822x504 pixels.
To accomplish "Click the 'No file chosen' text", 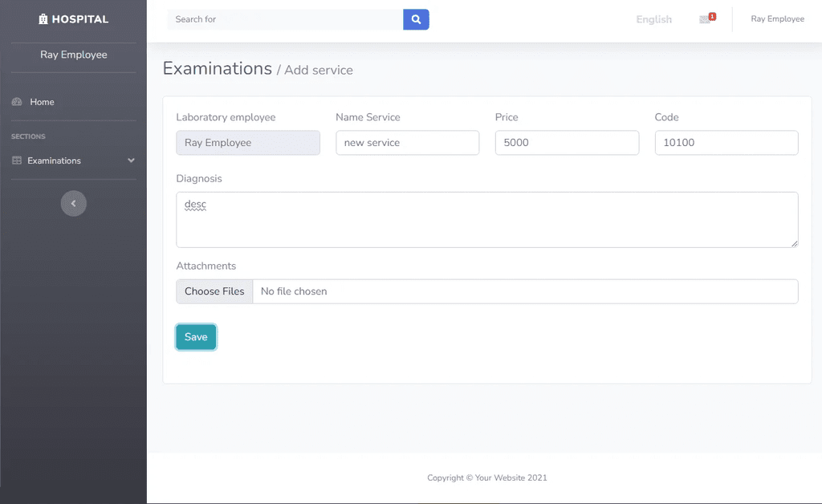I will [294, 291].
